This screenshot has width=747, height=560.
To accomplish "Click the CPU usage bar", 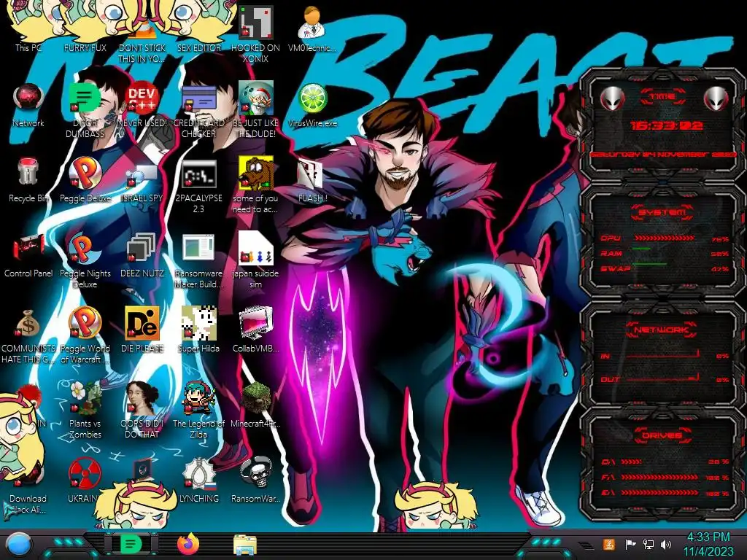I will coord(664,238).
